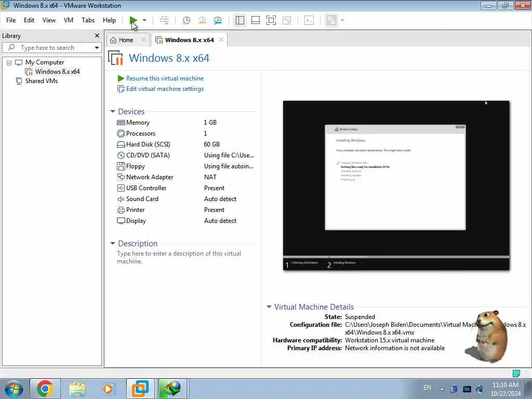
Task: Click the stretch guest display icon
Action: pos(331,20)
